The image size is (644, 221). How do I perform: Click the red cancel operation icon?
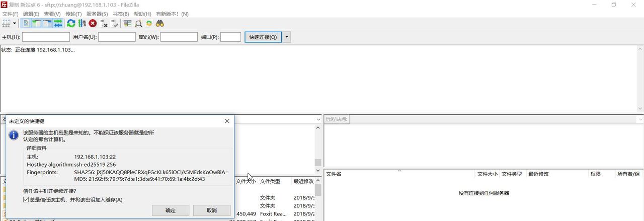(x=93, y=23)
